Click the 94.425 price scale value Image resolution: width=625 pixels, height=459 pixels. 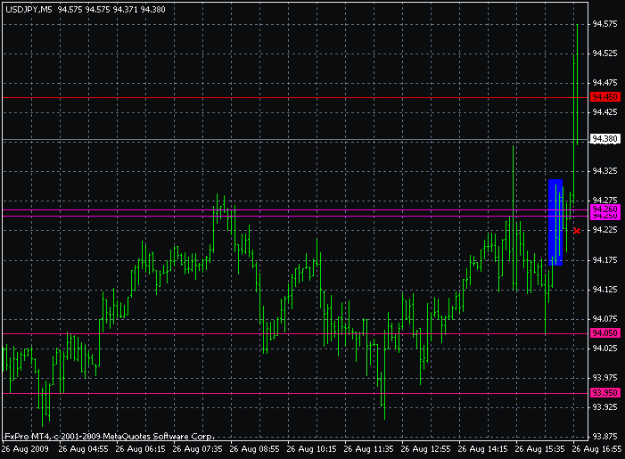tap(605, 112)
